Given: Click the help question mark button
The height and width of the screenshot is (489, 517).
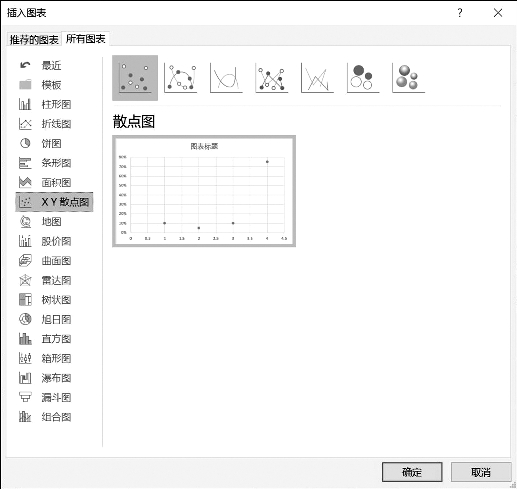Looking at the screenshot, I should coord(460,13).
